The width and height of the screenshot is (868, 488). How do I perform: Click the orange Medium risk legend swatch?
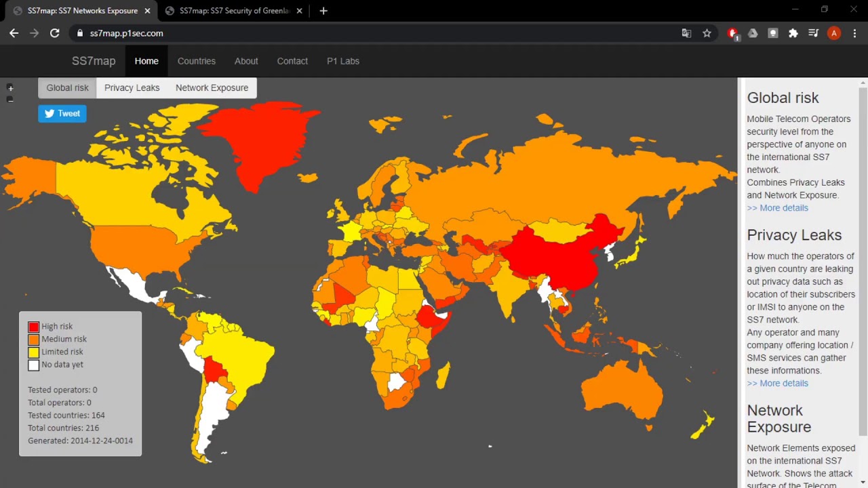pyautogui.click(x=33, y=340)
